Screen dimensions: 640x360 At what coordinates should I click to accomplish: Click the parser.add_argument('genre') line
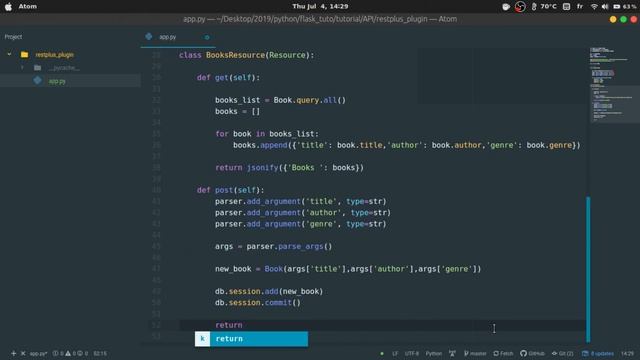pos(300,224)
